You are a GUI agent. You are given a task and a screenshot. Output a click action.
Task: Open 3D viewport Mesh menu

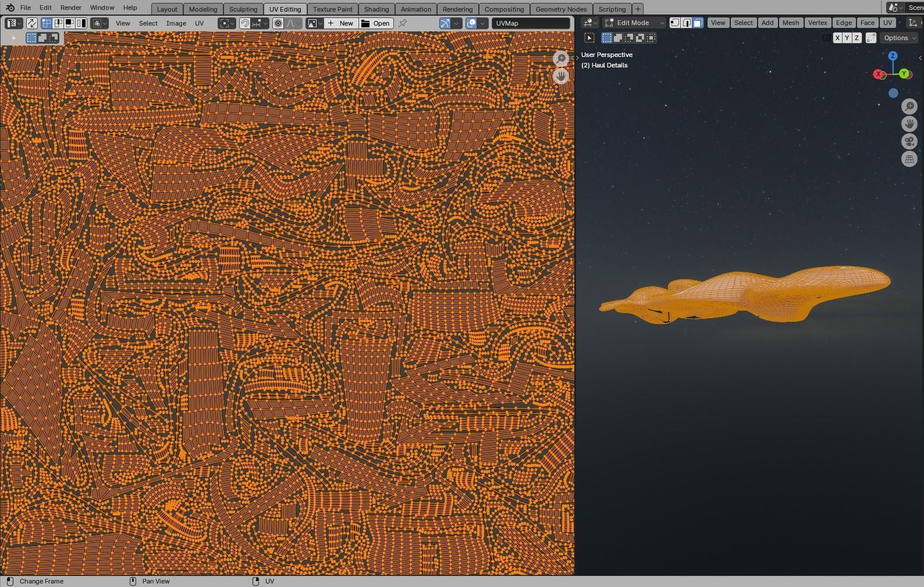[x=791, y=23]
